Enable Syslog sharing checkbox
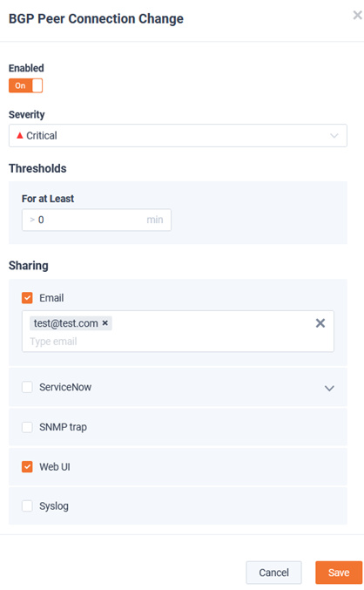This screenshot has height=590, width=364. (x=27, y=506)
